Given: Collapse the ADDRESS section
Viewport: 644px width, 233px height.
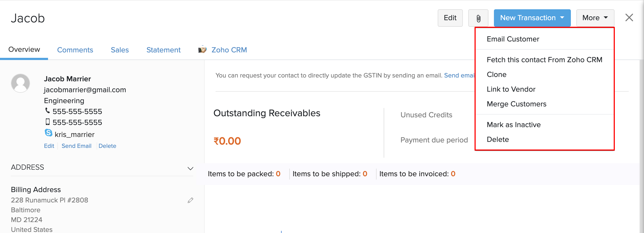Looking at the screenshot, I should tap(190, 168).
